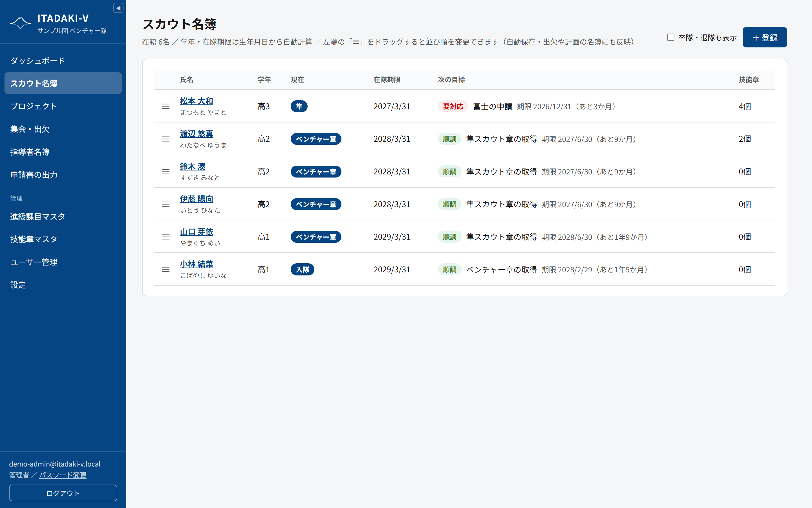Open 設定 in the sidebar
Screen dimensions: 812x508
[x=63, y=285]
